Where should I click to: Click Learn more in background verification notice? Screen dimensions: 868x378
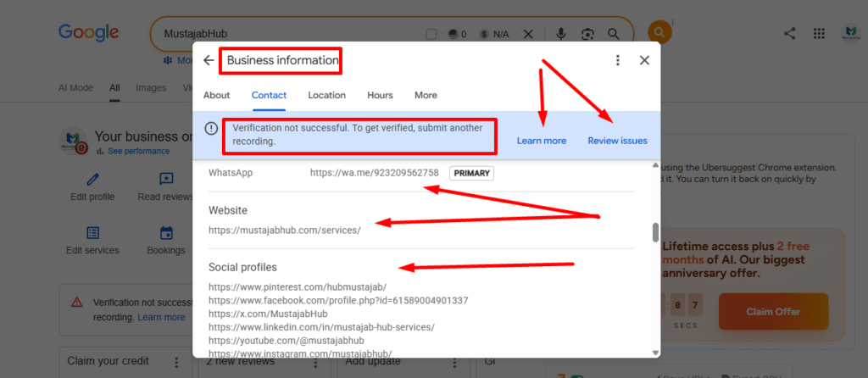pyautogui.click(x=161, y=317)
